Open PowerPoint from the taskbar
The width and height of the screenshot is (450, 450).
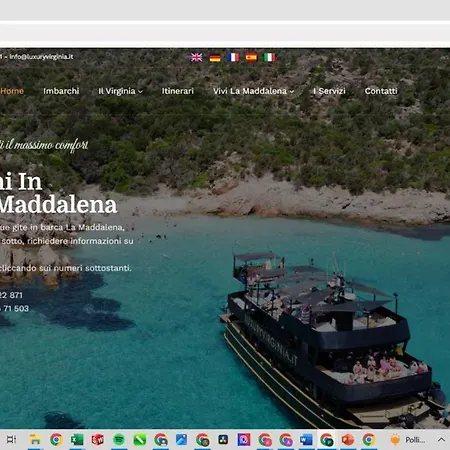pos(348,440)
